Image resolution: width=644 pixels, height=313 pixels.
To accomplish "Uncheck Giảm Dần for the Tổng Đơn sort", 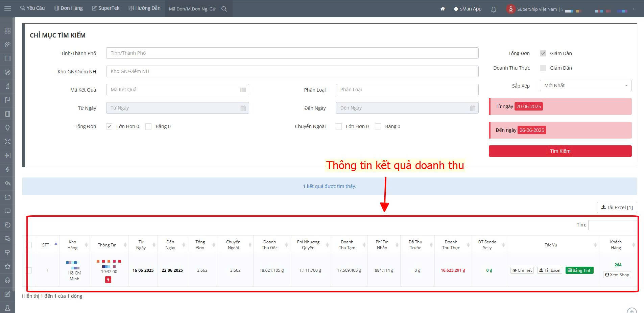I will (x=543, y=53).
